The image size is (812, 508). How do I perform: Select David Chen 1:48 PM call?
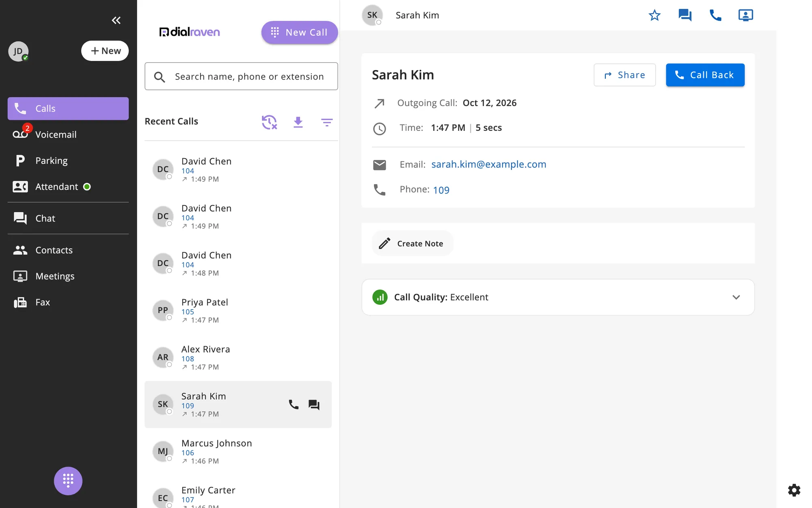pyautogui.click(x=238, y=263)
